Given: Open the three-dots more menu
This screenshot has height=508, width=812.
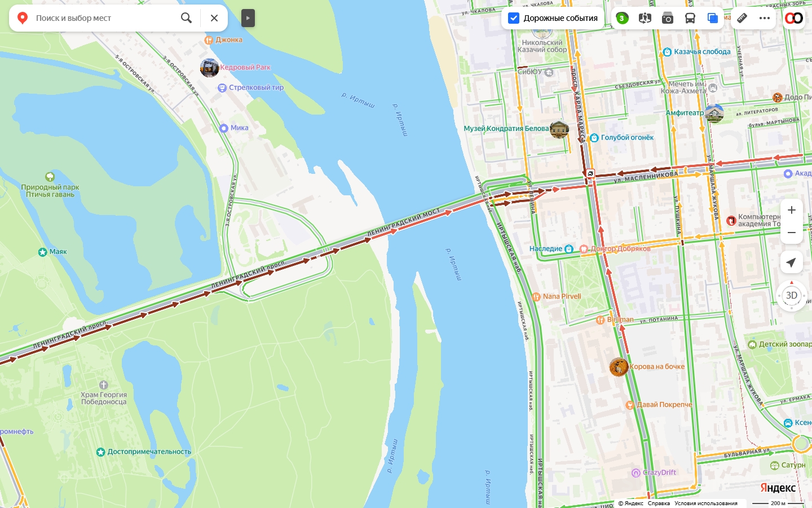Looking at the screenshot, I should tap(765, 18).
